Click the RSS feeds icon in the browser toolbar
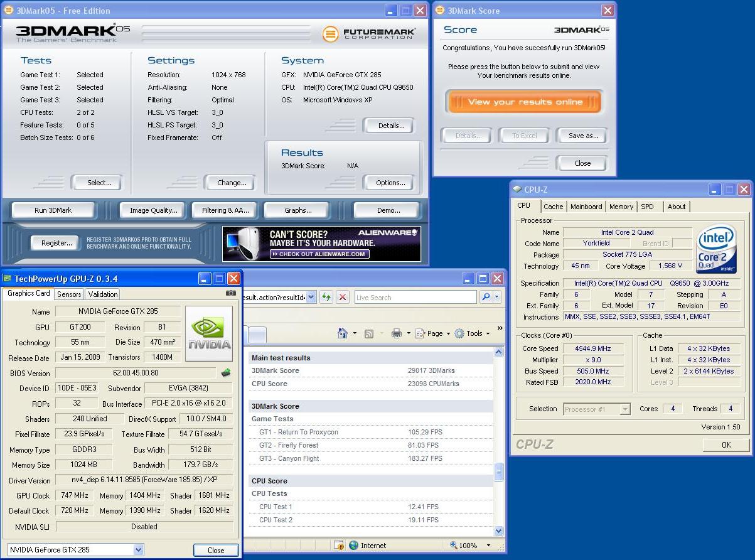Viewport: 755px width, 560px height. coord(369,334)
